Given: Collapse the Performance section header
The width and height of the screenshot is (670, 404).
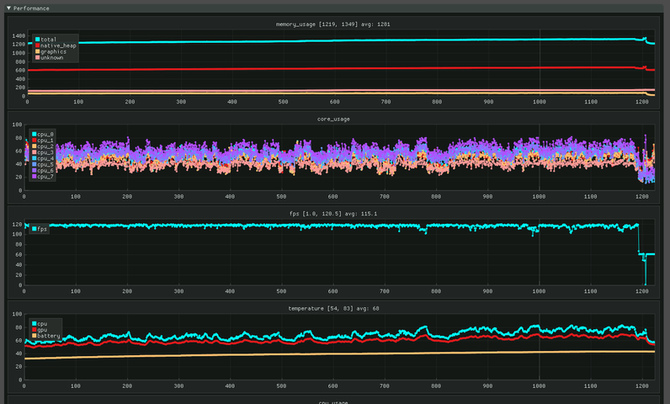Looking at the screenshot, I should 7,7.
